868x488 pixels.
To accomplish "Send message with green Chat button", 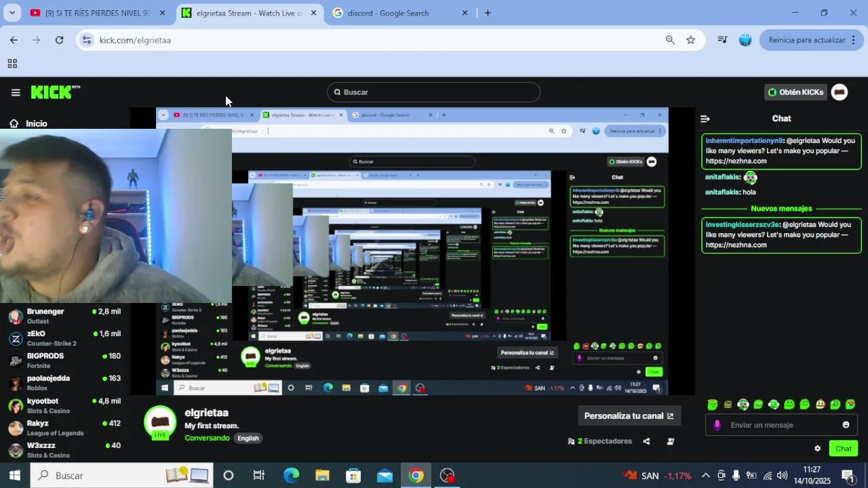I will pos(844,449).
